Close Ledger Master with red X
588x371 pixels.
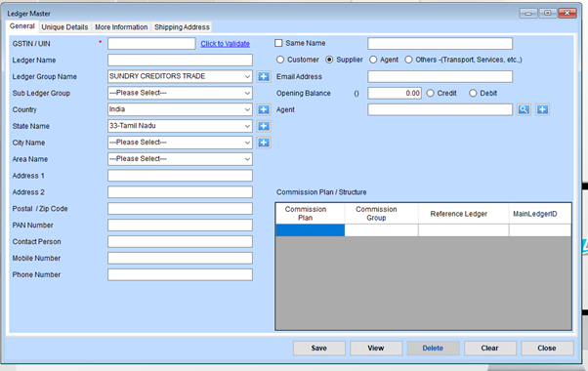click(567, 13)
